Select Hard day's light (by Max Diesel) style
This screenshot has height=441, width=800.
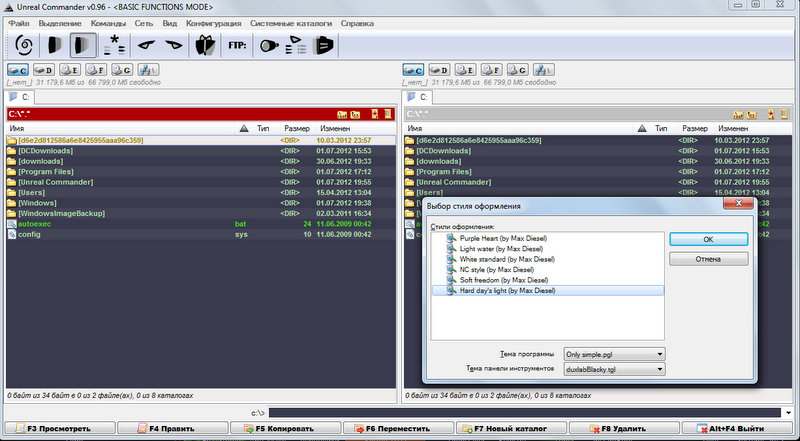coord(547,290)
